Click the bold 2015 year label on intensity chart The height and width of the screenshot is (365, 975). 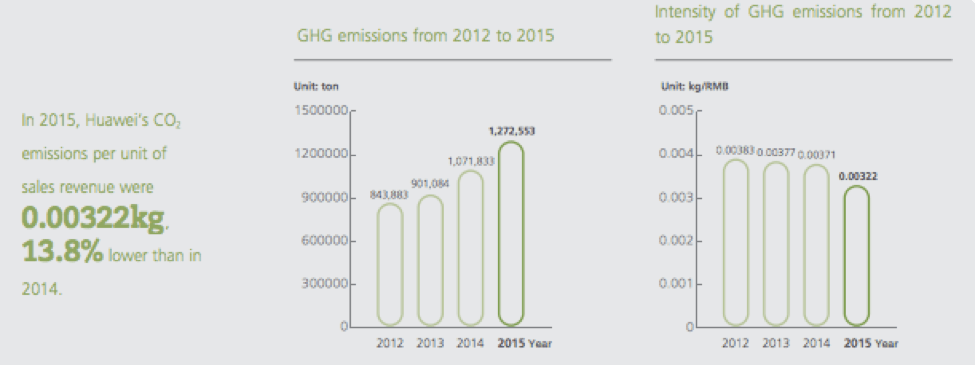coord(857,343)
